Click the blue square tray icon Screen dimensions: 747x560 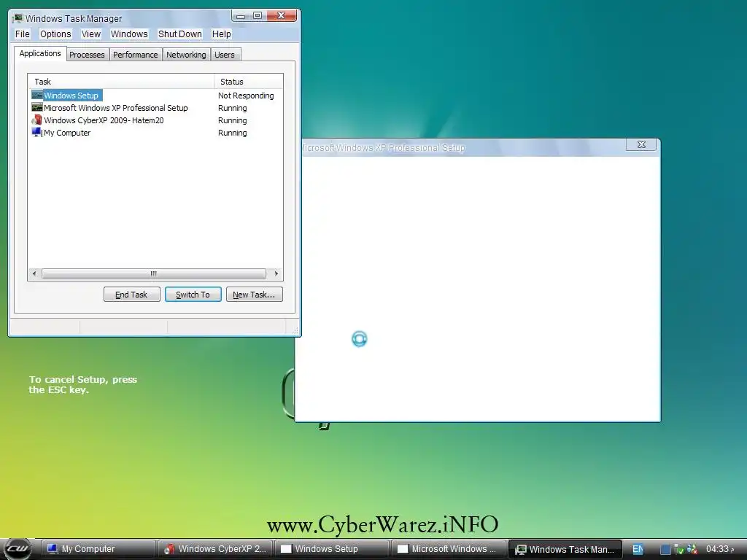[x=665, y=550]
